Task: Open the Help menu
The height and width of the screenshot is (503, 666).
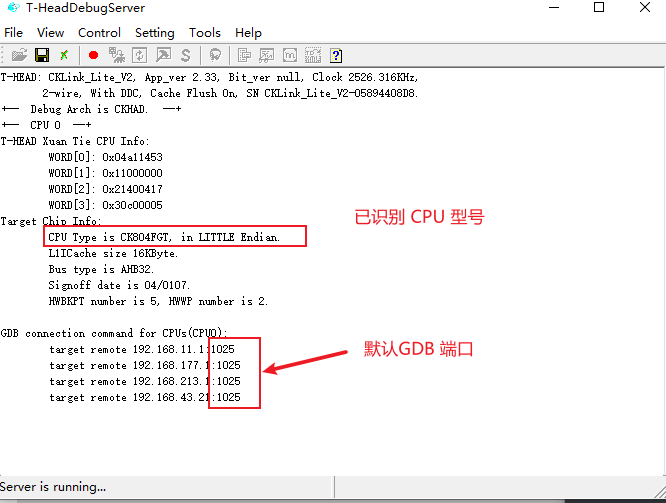Action: tap(248, 33)
